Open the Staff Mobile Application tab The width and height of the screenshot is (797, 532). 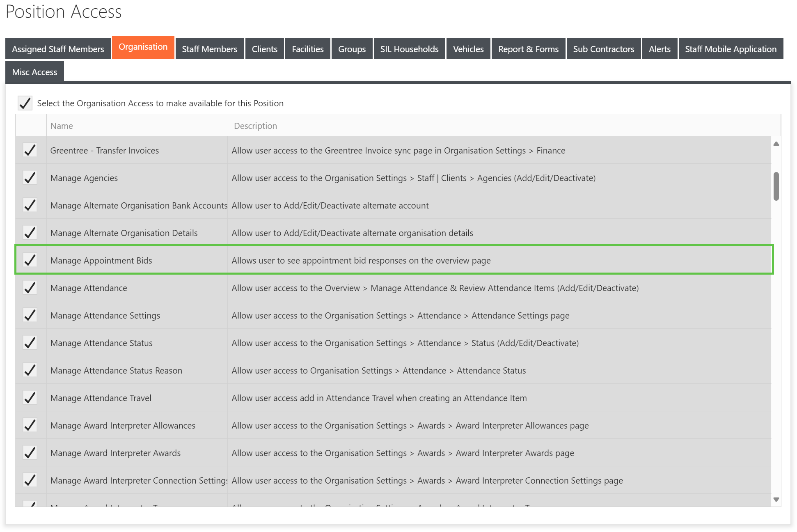pyautogui.click(x=731, y=49)
